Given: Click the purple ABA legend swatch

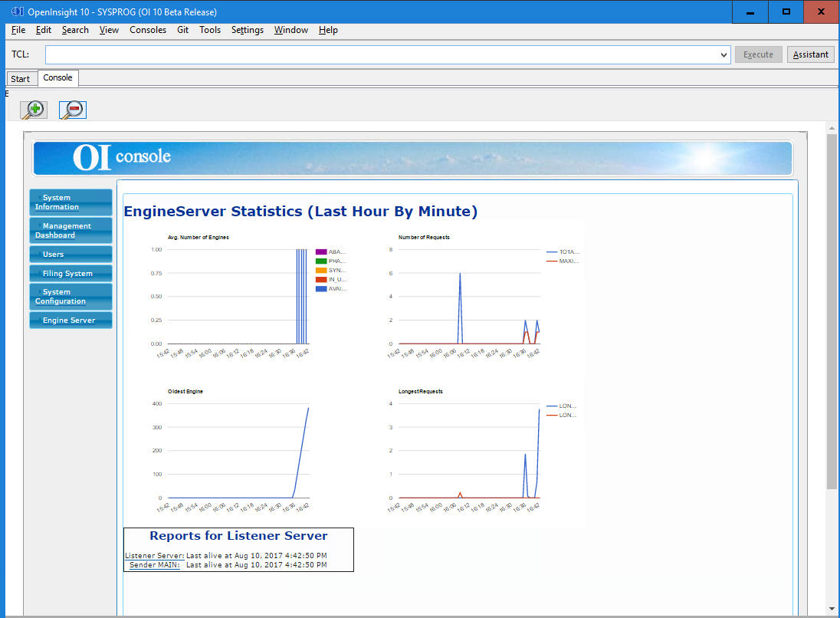Looking at the screenshot, I should coord(321,252).
